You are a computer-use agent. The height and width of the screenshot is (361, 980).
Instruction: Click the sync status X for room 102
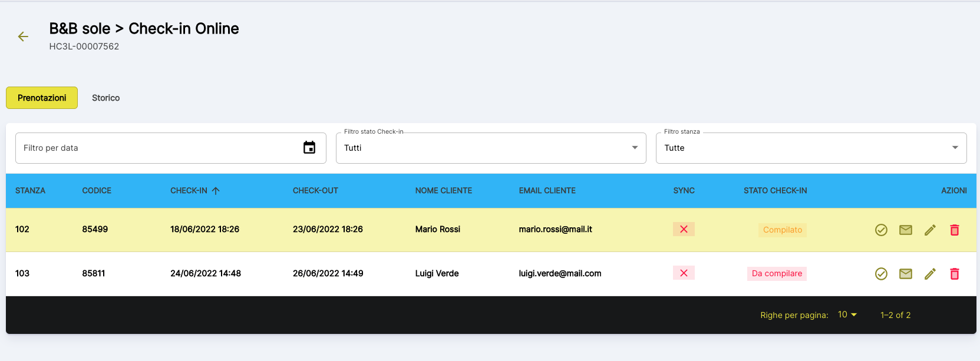click(684, 229)
